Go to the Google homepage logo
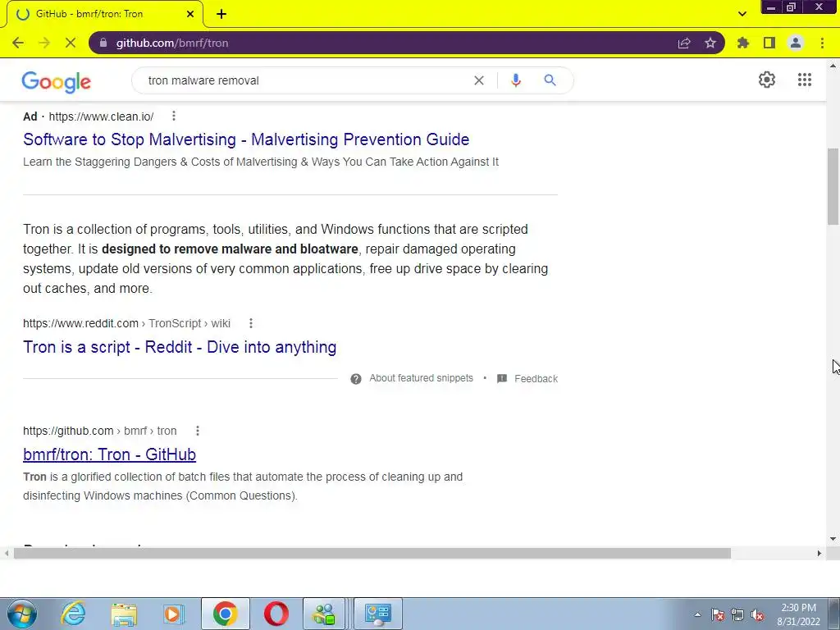The width and height of the screenshot is (840, 630). tap(57, 81)
